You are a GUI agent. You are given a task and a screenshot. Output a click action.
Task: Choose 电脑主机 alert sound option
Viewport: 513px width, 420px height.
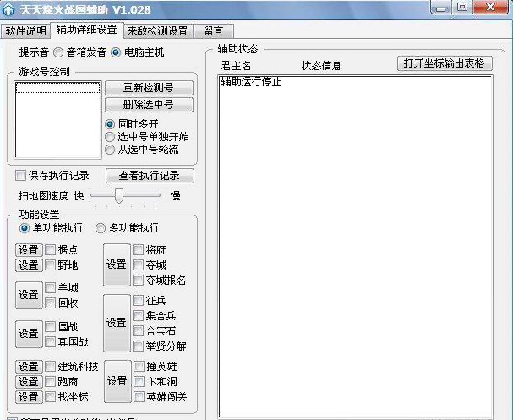116,52
